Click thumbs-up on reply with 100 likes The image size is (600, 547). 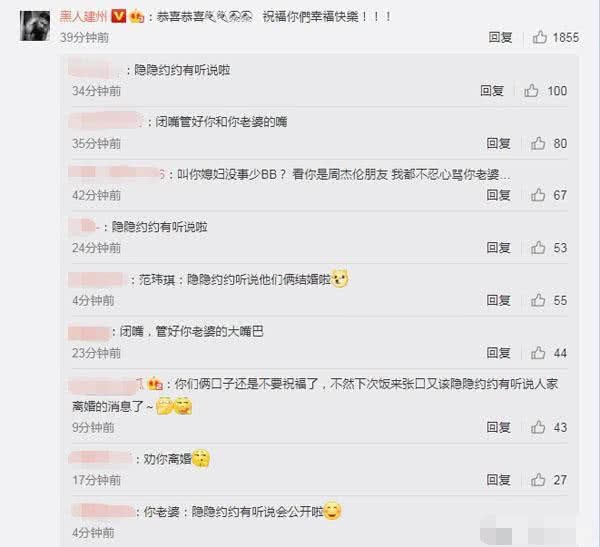pyautogui.click(x=531, y=90)
